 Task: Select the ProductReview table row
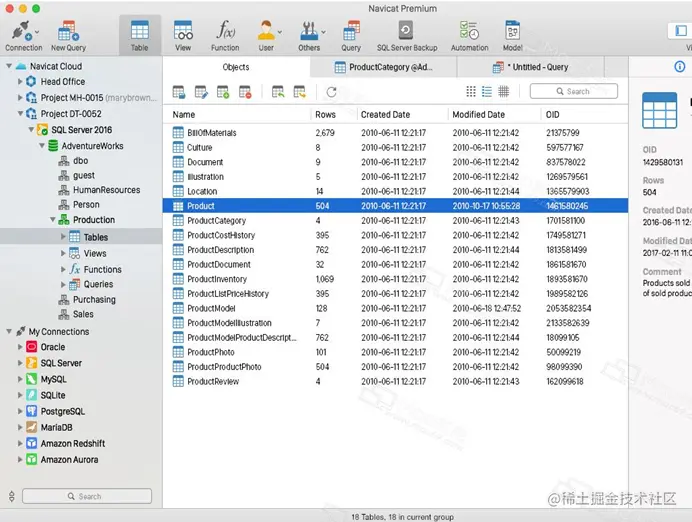tap(395, 381)
